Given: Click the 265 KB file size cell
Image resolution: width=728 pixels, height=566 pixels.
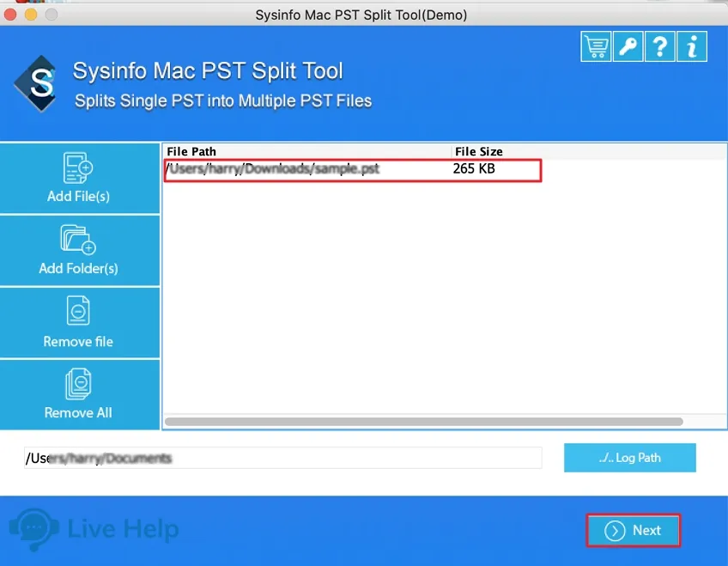Looking at the screenshot, I should (x=474, y=168).
